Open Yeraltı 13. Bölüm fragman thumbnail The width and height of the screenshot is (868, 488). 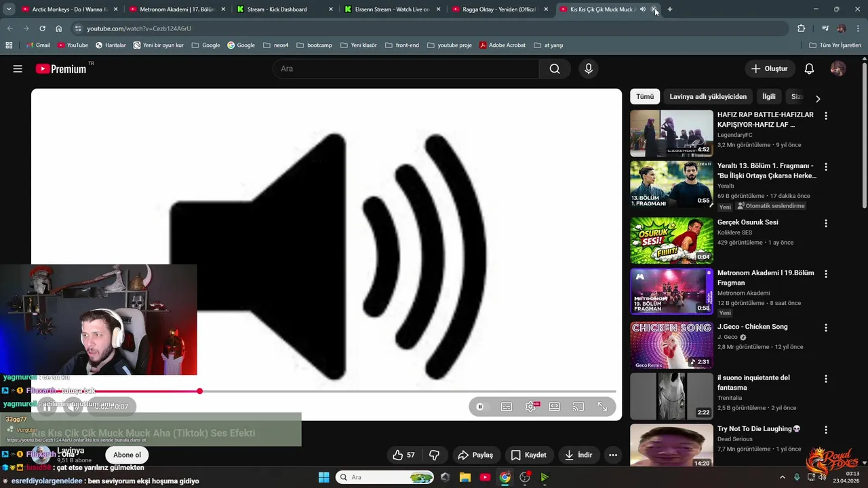(x=671, y=184)
